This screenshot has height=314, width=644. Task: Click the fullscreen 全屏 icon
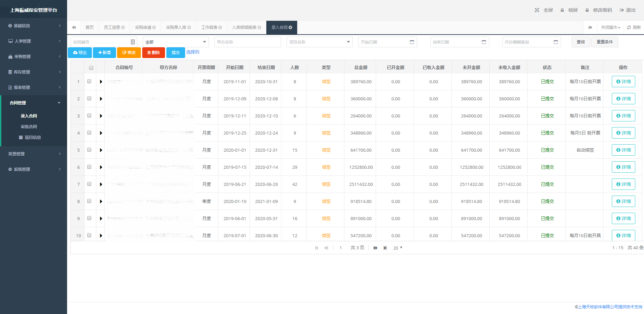pos(537,10)
